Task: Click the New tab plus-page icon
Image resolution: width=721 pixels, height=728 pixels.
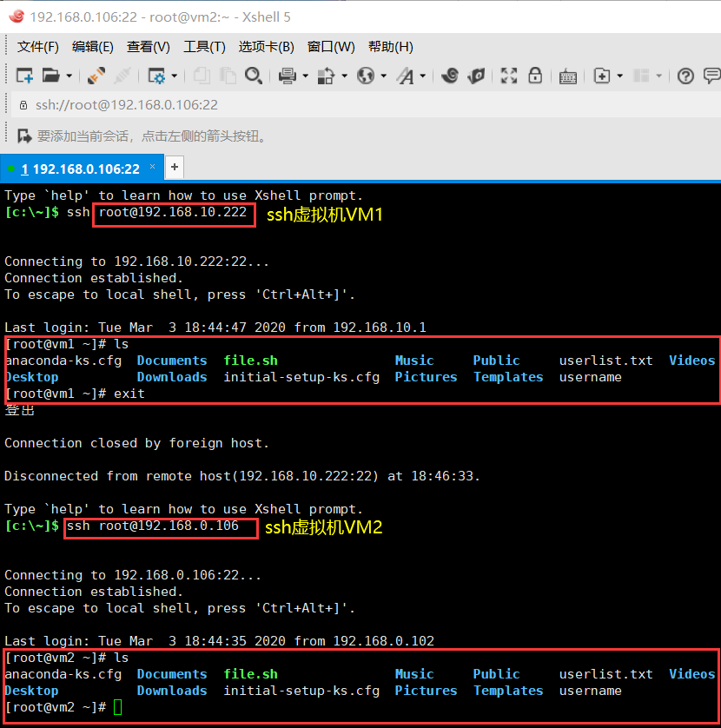Action: (602, 76)
